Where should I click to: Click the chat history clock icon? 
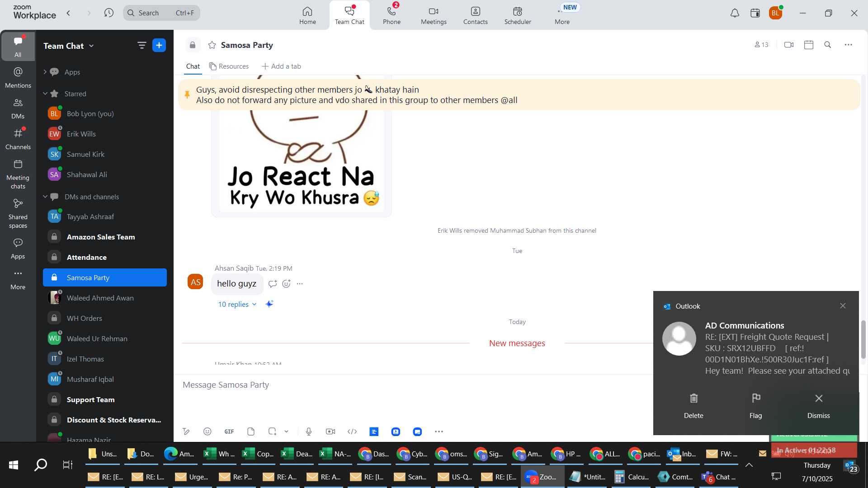(x=108, y=13)
